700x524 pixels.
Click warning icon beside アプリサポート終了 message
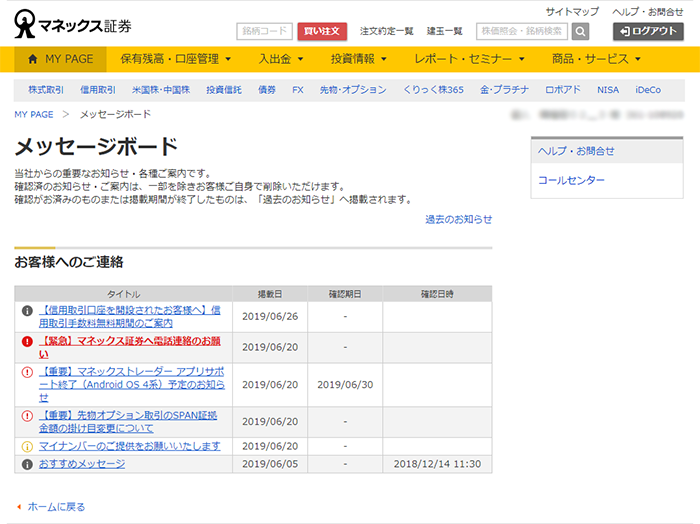pyautogui.click(x=27, y=372)
